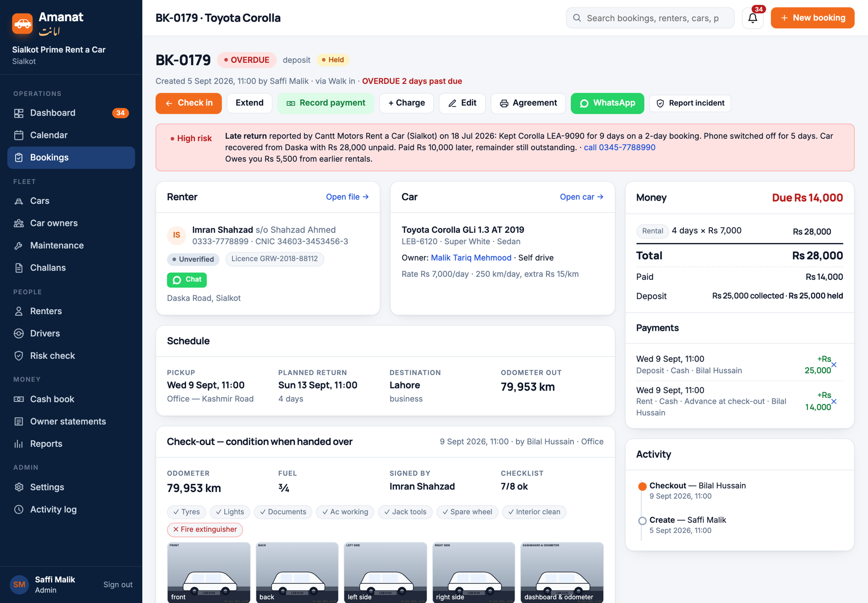The image size is (868, 603).
Task: Click the deposit Held badge
Action: (x=333, y=60)
